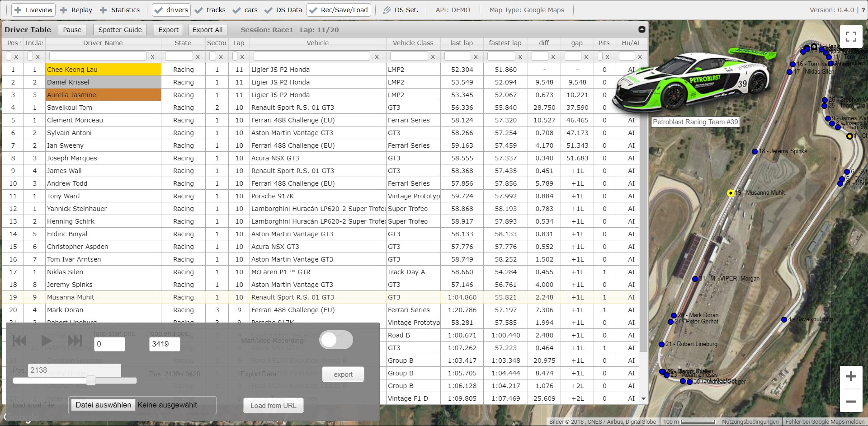Clear the Sector column filter
This screenshot has height=426, width=868.
pyautogui.click(x=221, y=56)
